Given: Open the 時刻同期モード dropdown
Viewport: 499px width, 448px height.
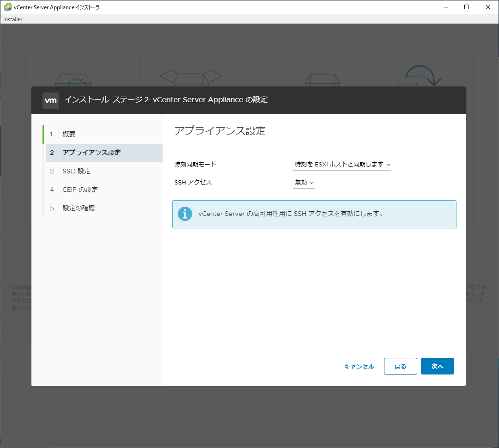Looking at the screenshot, I should point(342,164).
